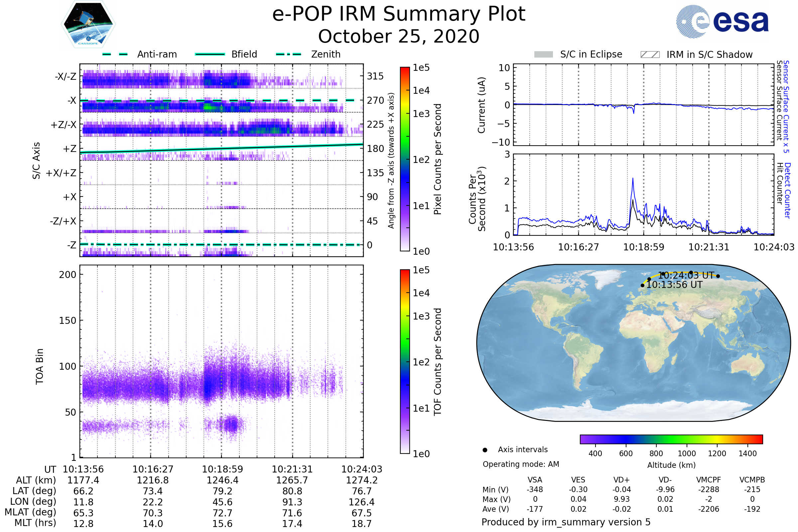Click the 10:24:03 UT label on map

686,276
